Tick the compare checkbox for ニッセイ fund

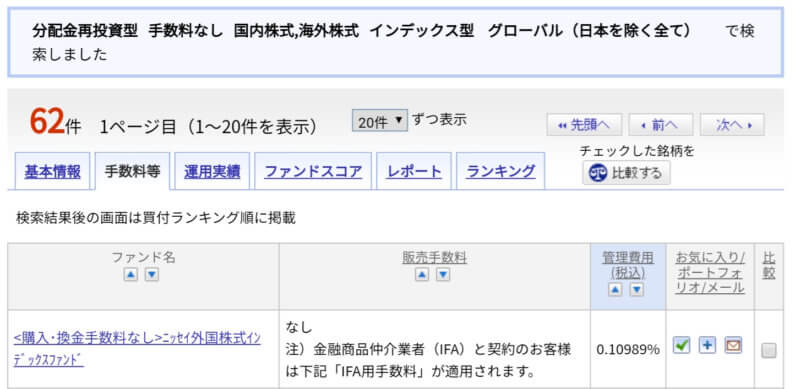[769, 350]
